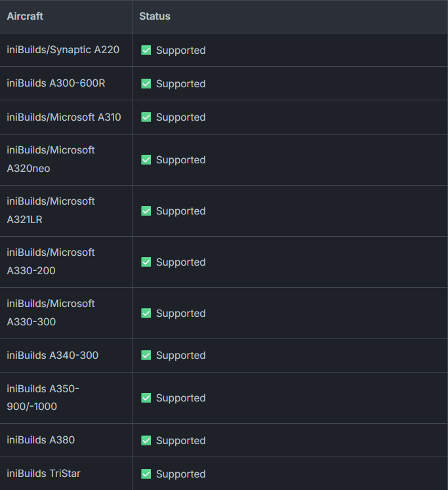Select the iniBuilds/Synaptic A220 aircraft name
This screenshot has height=490, width=448.
tap(63, 50)
